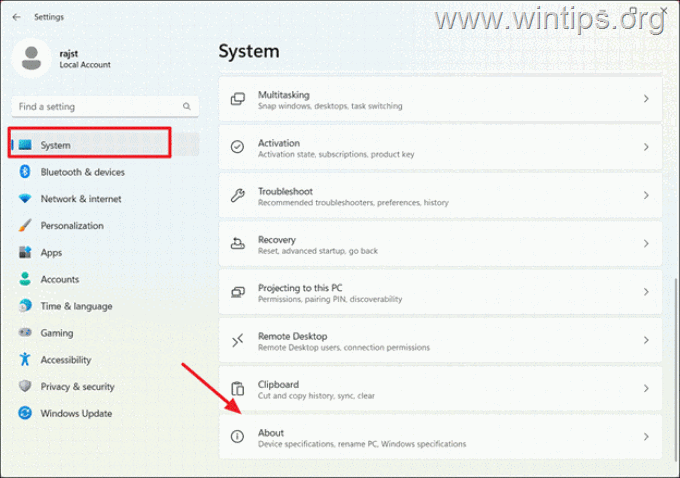Click the Find a setting search box
The image size is (680, 478).
[x=105, y=107]
